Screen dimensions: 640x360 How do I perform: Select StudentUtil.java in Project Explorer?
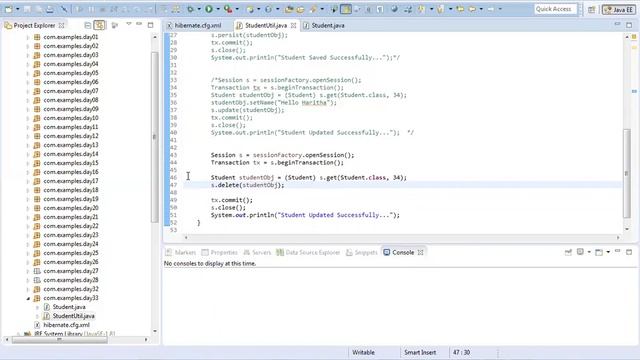73,316
